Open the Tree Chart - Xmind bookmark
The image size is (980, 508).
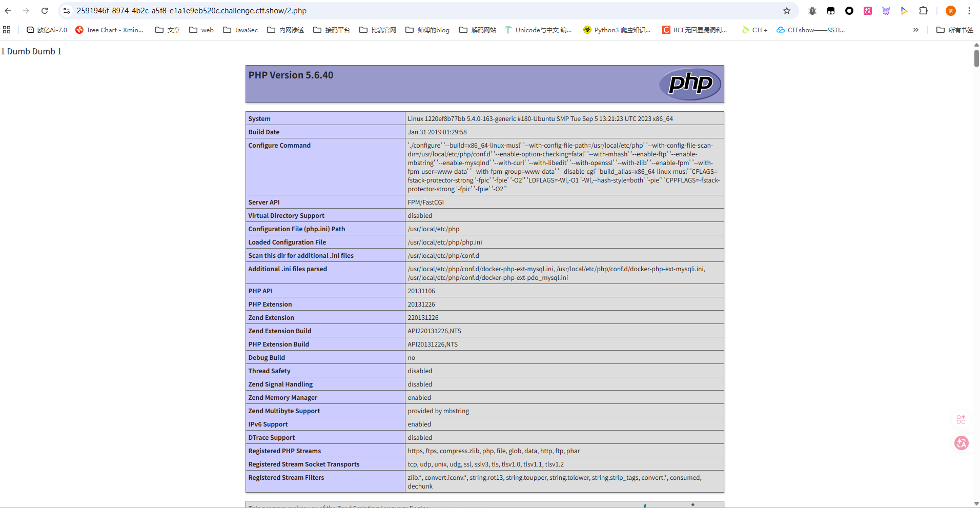click(110, 30)
